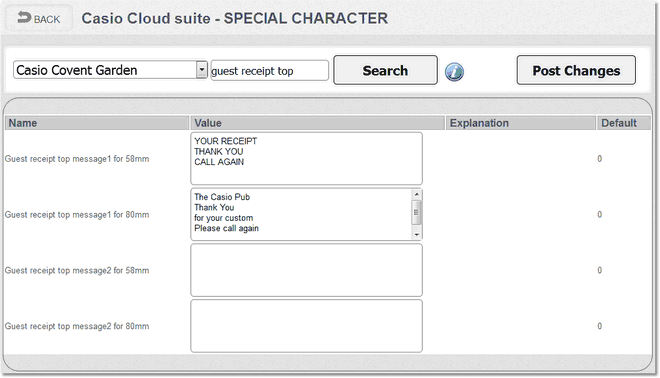Click the Explanation column header

(520, 123)
